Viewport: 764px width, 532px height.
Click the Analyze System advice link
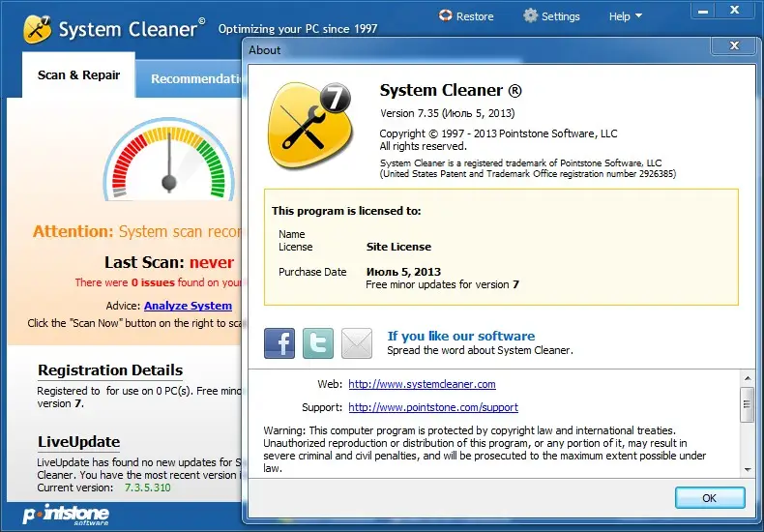tap(188, 306)
